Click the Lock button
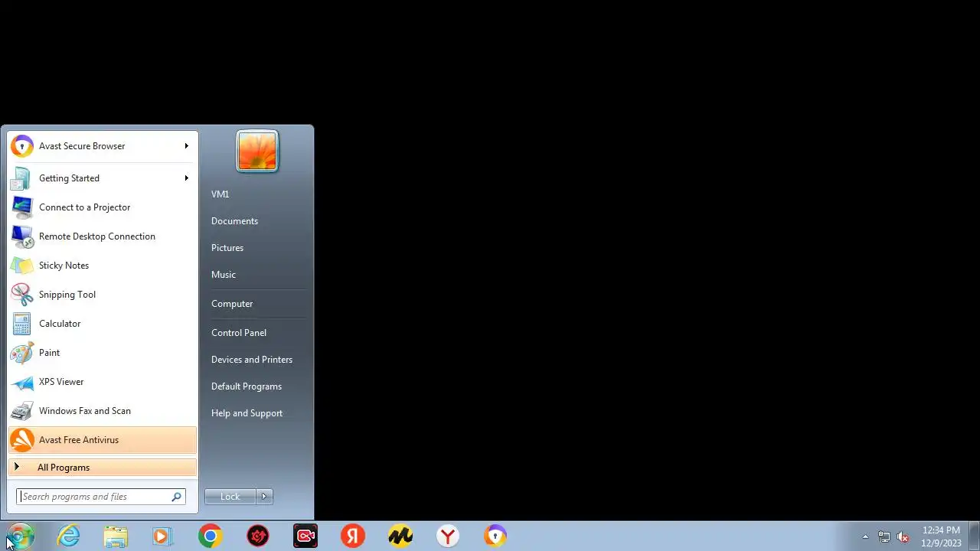Viewport: 980px width, 551px height. pyautogui.click(x=230, y=497)
